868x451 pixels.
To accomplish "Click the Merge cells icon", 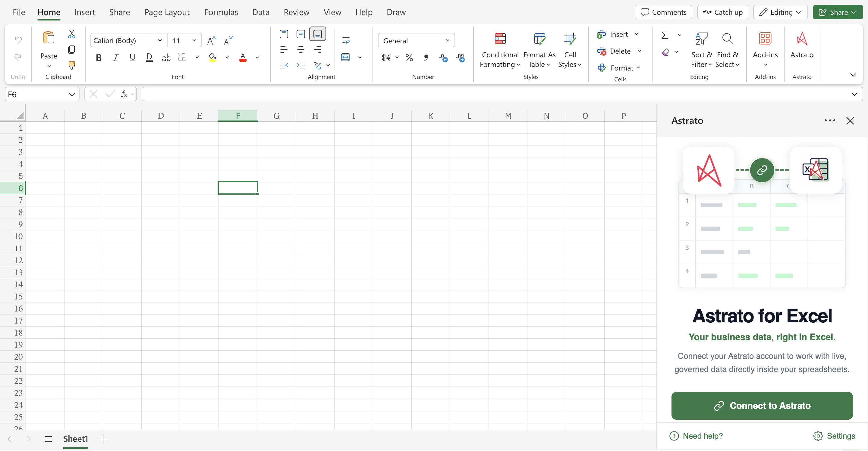I will [x=345, y=57].
